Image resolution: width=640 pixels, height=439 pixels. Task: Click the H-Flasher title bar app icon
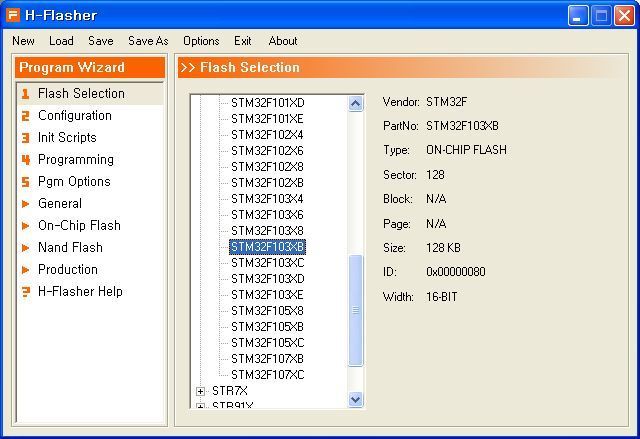point(13,15)
